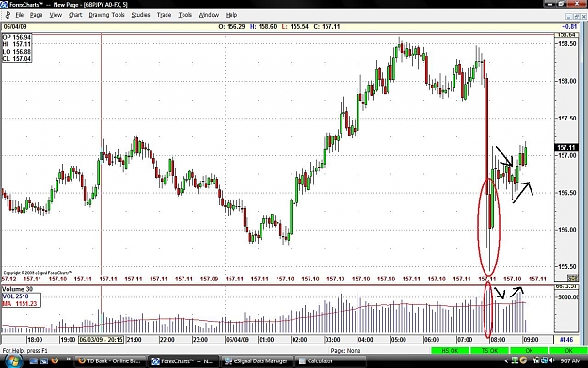Click the L: 155.54 low value
This screenshot has height=368, width=588.
coord(294,27)
